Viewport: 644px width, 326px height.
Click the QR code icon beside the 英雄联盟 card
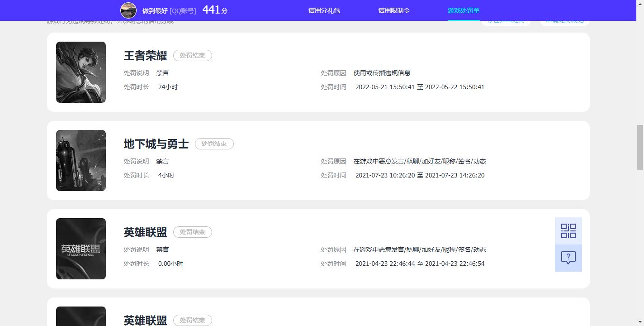568,230
